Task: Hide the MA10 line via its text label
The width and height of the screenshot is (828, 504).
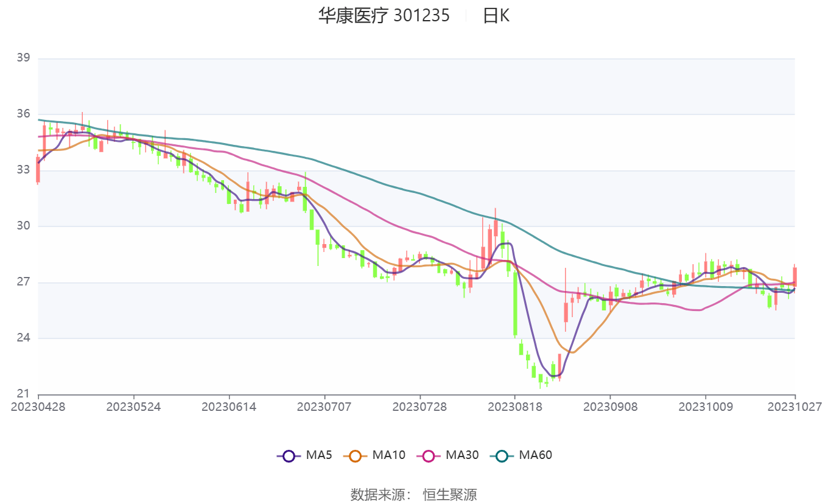Action: pos(388,455)
